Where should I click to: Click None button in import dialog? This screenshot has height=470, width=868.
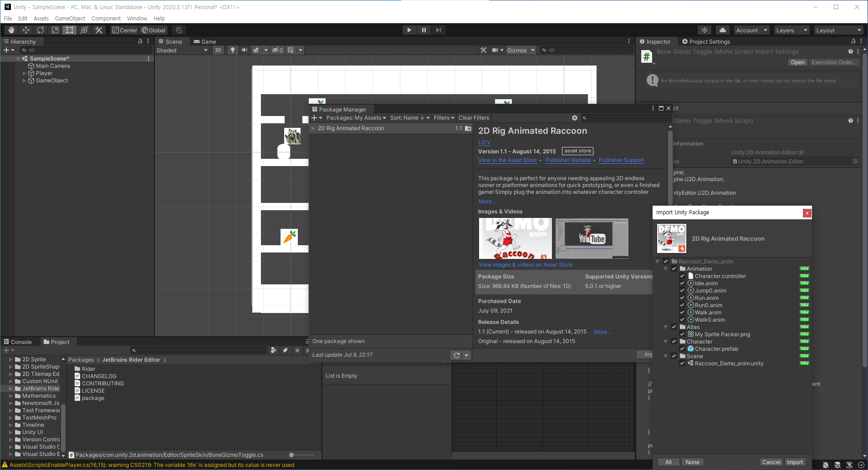click(x=692, y=462)
